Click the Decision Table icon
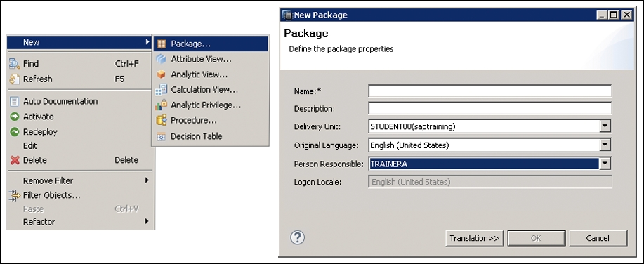The width and height of the screenshot is (644, 264). tap(162, 137)
